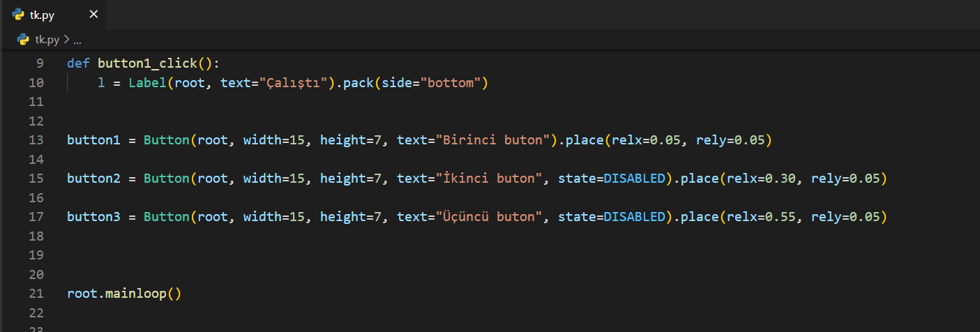
Task: Open the tk.py breadcrumb file name
Action: coord(47,40)
